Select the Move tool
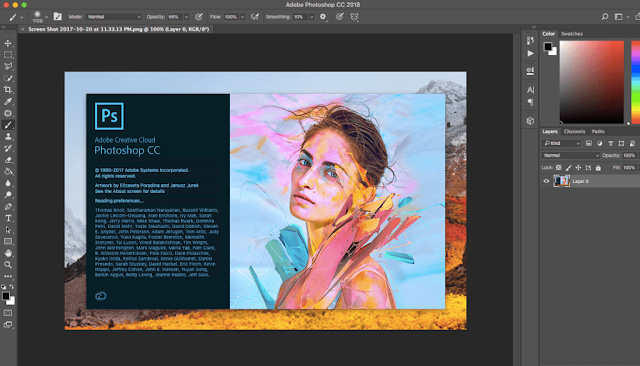Image resolution: width=640 pixels, height=366 pixels. 8,43
